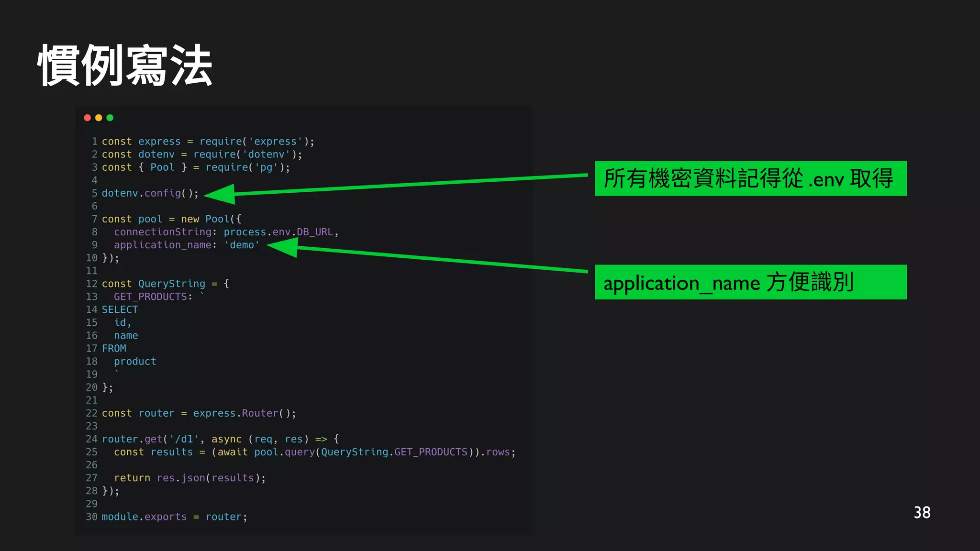Click the 'const results = (await pool.query' line
The width and height of the screenshot is (980, 551).
click(x=315, y=452)
